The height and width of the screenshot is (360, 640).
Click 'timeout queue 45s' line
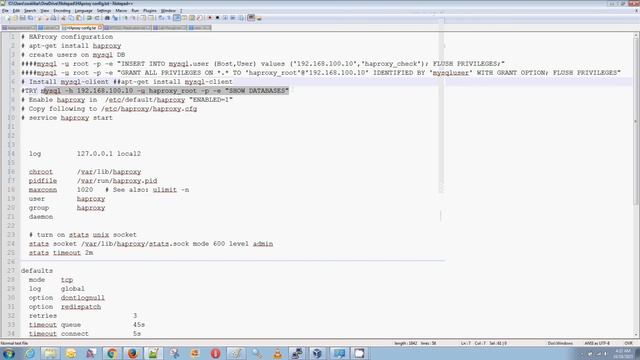pos(87,325)
